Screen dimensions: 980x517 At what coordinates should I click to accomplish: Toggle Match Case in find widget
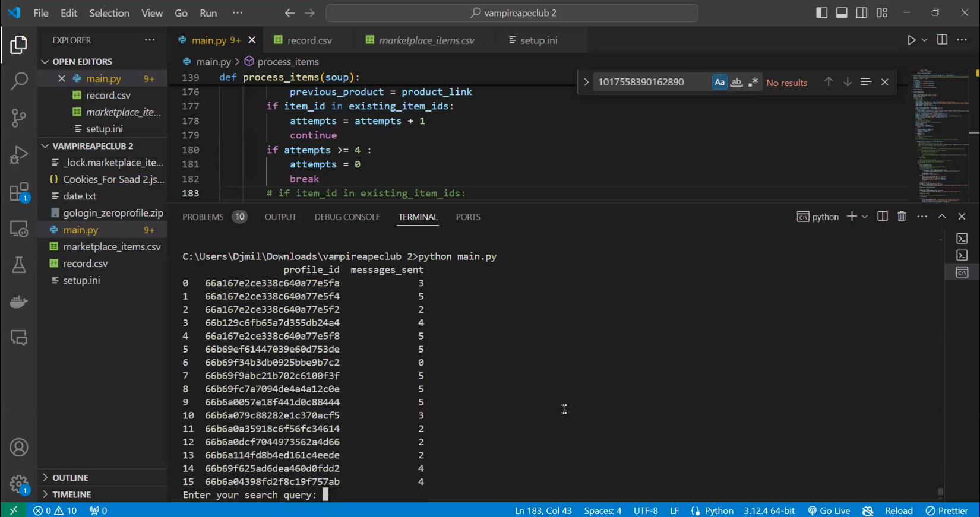pos(720,83)
